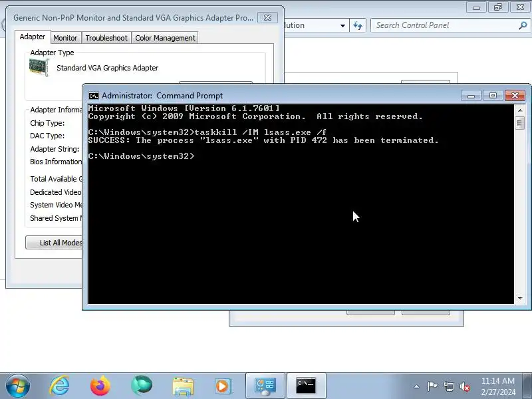
Task: Click the 'Chip Type:' label
Action: (47, 123)
